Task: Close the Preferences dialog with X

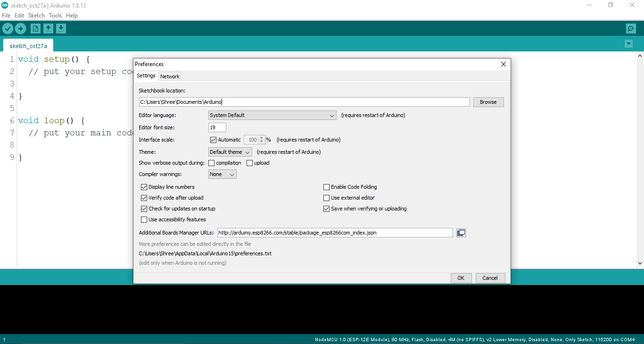Action: pos(503,64)
